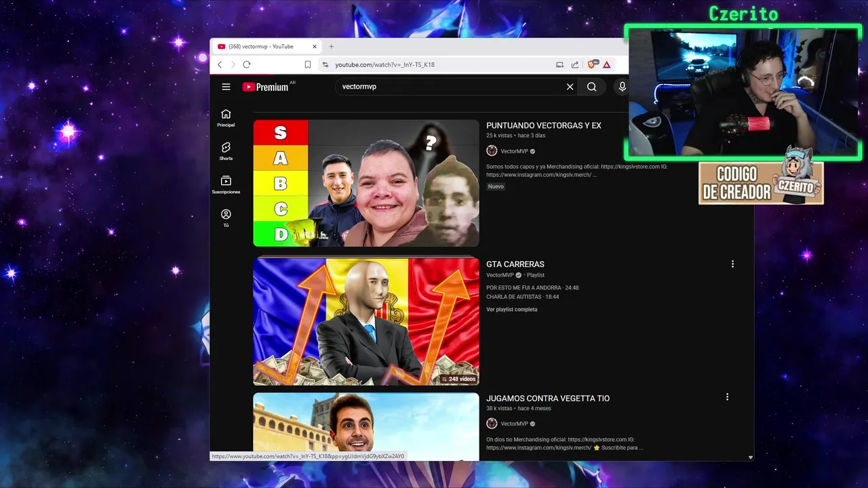Open the GTA CARRERAS playlist thumbnail
The width and height of the screenshot is (868, 488).
(366, 321)
